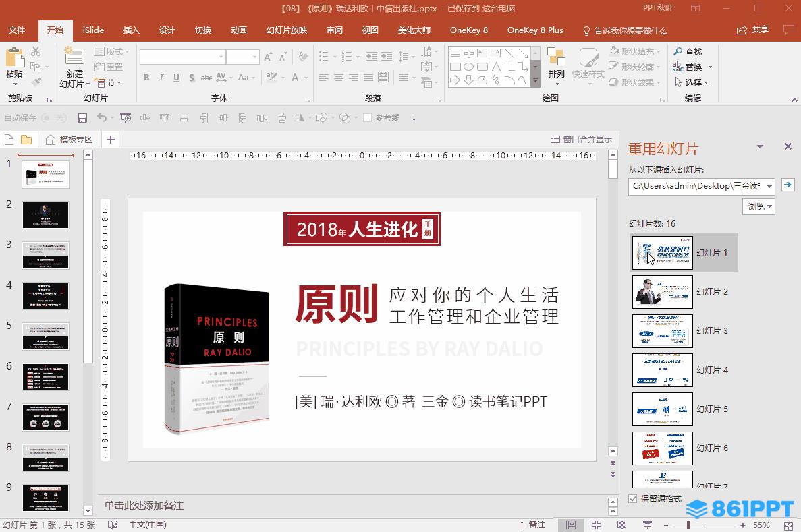The image size is (801, 532).
Task: Open the source file path combo box
Action: 701,186
